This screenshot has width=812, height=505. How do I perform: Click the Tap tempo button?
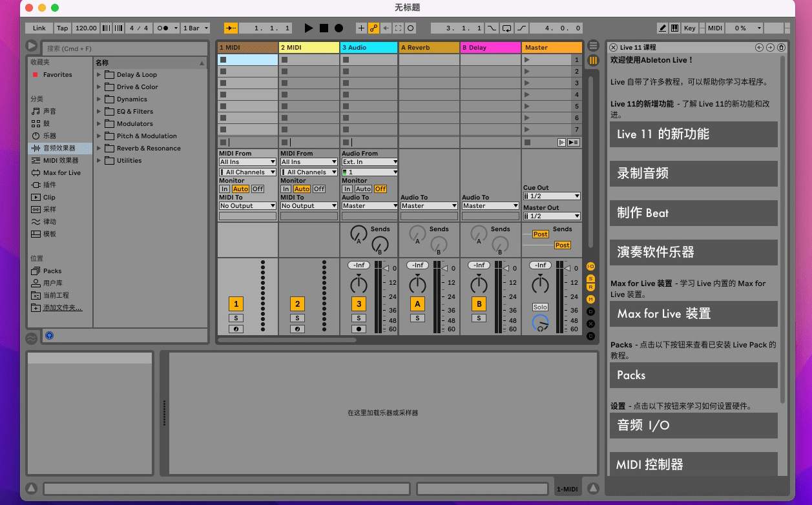pyautogui.click(x=62, y=28)
